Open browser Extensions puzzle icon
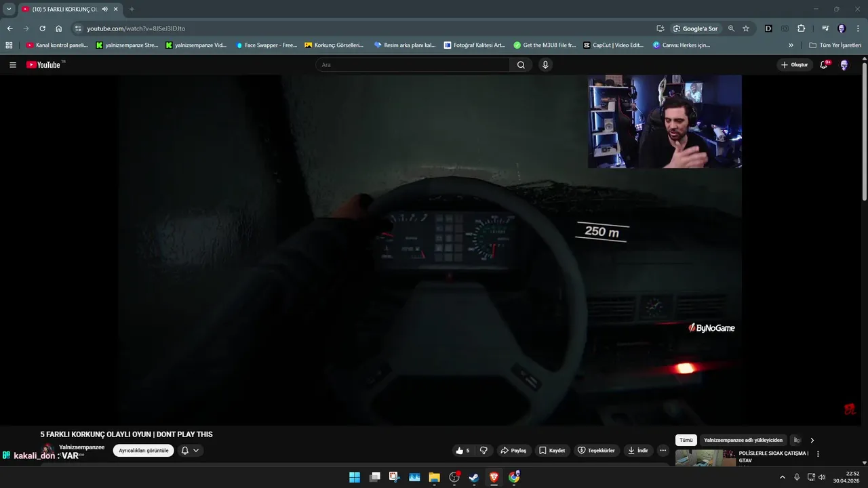 [802, 28]
